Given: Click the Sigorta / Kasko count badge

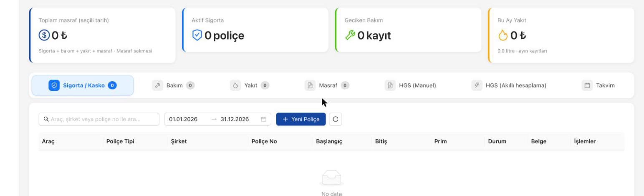Looking at the screenshot, I should (x=112, y=85).
